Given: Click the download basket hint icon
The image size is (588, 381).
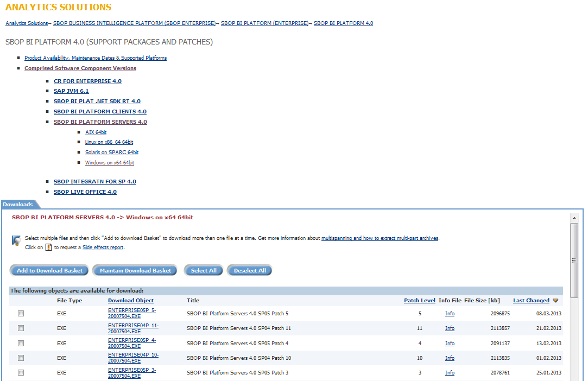Looking at the screenshot, I should point(16,240).
